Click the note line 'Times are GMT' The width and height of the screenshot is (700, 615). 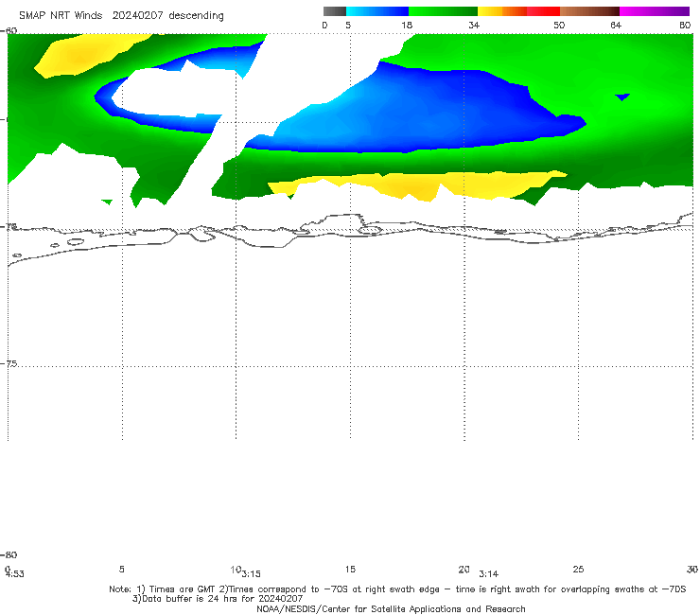click(x=183, y=589)
